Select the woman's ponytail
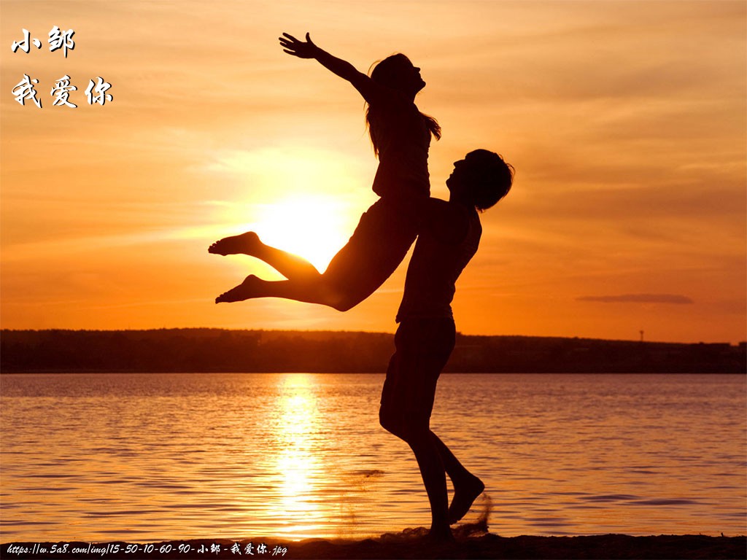The width and height of the screenshot is (747, 560). [x=430, y=125]
